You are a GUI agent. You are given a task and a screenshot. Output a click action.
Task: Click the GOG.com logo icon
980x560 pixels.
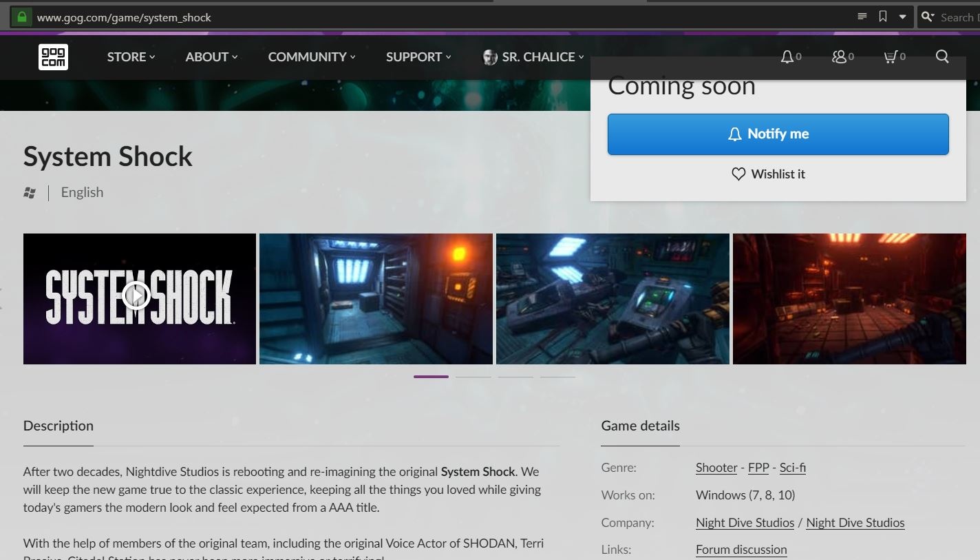point(53,57)
